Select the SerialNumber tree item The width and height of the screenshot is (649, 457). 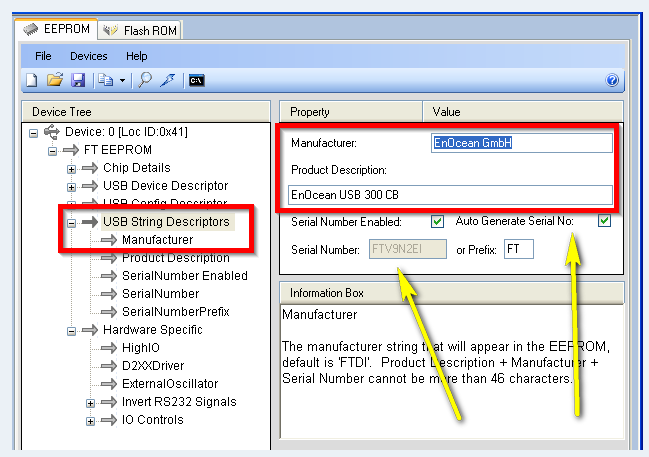(x=160, y=293)
